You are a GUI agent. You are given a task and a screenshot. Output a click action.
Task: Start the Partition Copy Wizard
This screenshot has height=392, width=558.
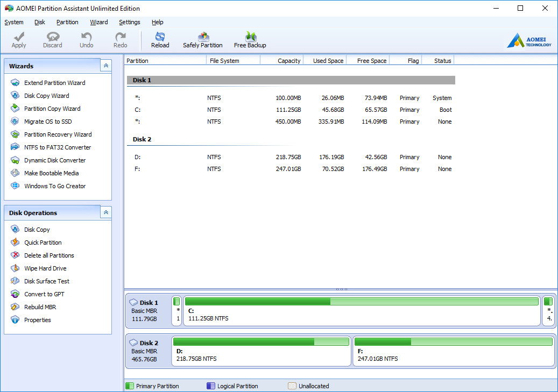52,109
